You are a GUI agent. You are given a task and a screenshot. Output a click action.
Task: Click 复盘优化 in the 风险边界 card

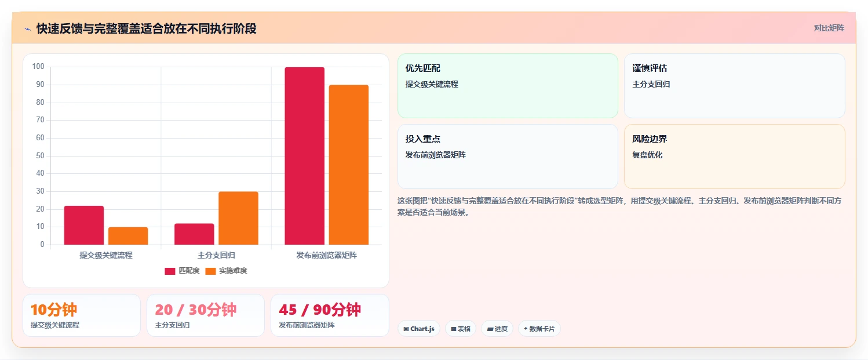(x=647, y=155)
